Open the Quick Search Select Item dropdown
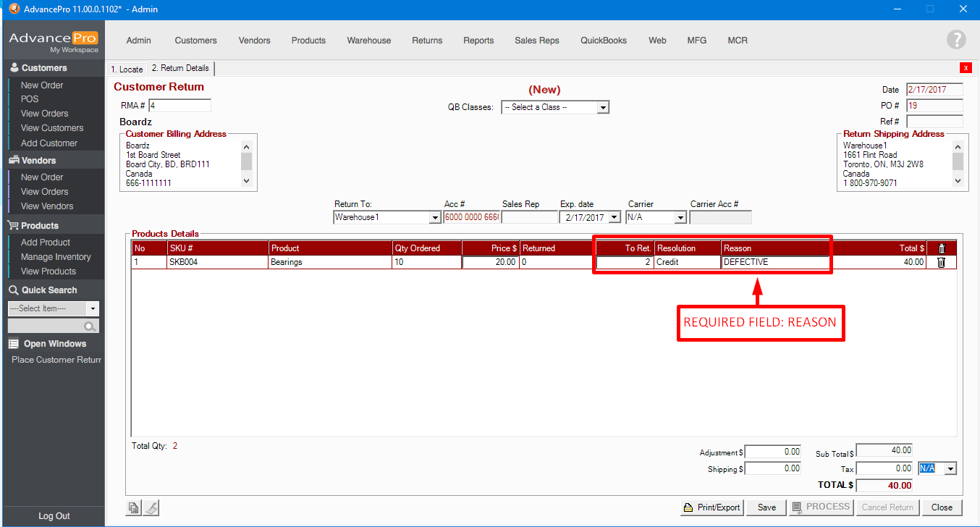The image size is (980, 527). tap(93, 308)
